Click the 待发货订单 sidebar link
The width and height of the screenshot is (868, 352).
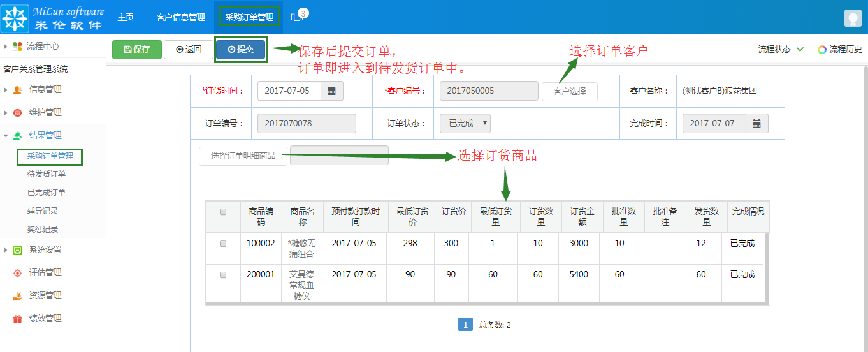(x=46, y=174)
